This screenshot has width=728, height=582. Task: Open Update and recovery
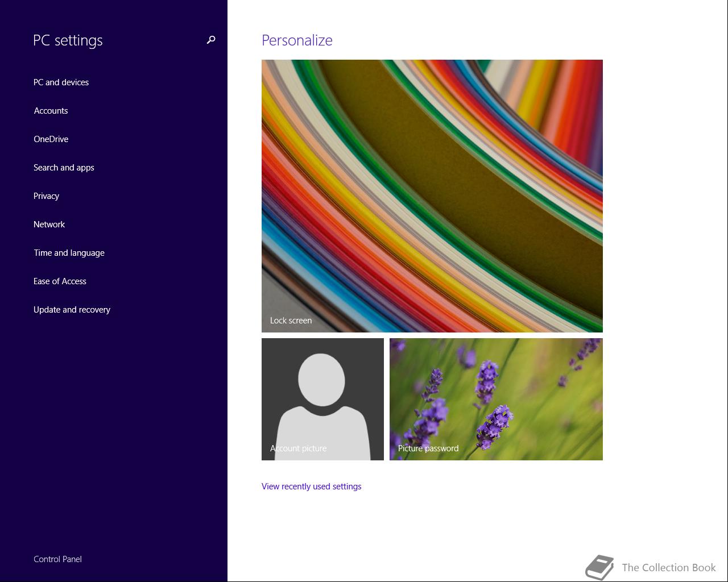pos(72,310)
